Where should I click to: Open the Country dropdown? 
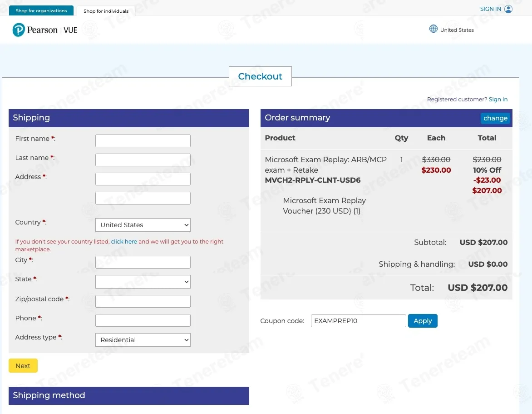pos(143,225)
